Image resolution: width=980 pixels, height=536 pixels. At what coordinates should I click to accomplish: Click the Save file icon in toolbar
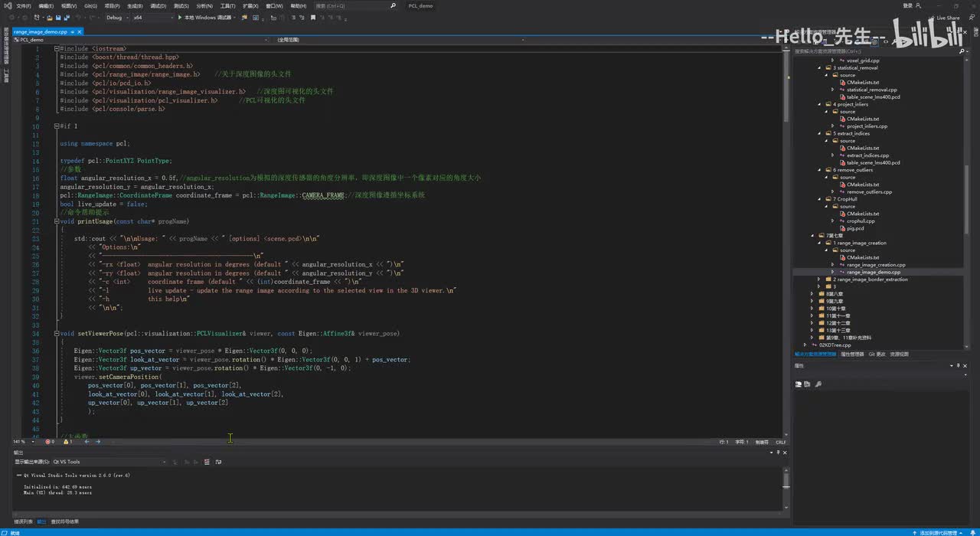coord(57,17)
